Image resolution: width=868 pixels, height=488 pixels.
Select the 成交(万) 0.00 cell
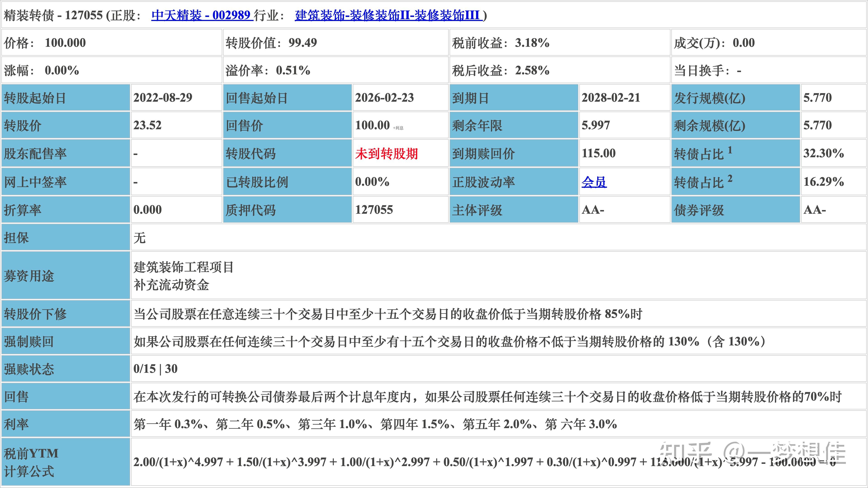pos(769,42)
